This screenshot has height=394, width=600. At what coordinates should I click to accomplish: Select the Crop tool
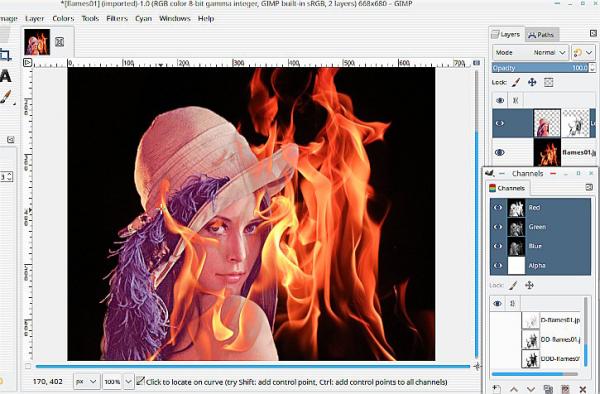[x=5, y=55]
